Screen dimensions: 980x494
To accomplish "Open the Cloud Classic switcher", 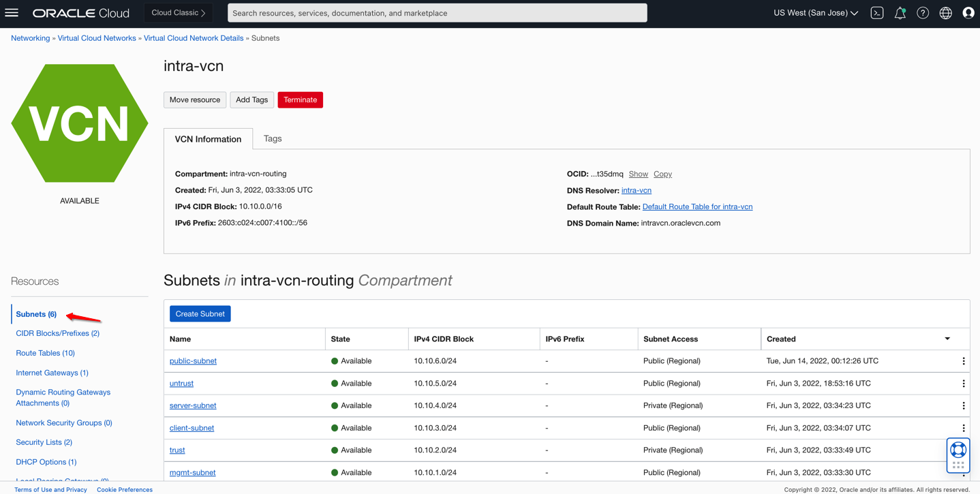I will [x=179, y=13].
